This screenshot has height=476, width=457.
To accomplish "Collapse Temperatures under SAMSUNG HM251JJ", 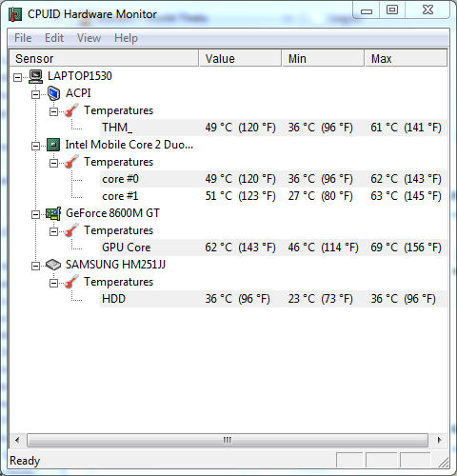I will point(53,283).
